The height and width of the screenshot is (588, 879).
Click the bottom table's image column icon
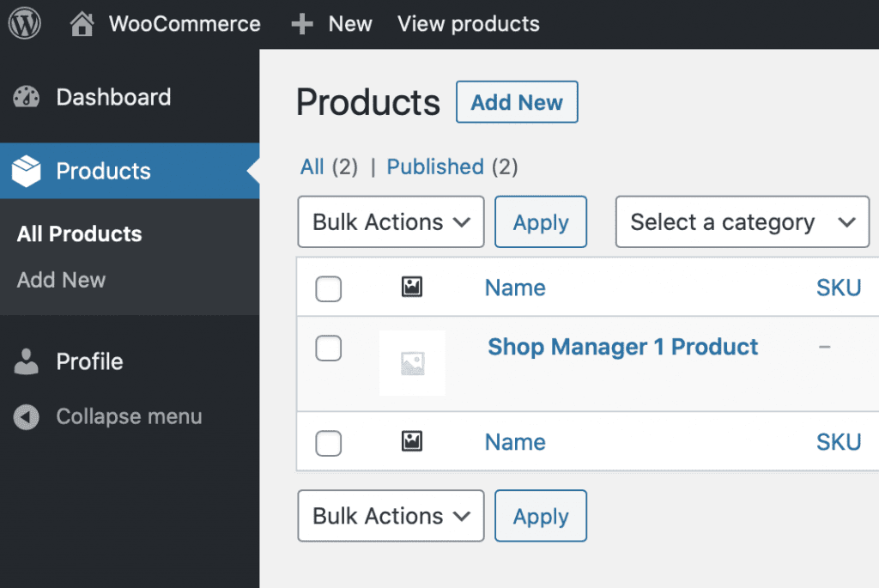tap(412, 442)
